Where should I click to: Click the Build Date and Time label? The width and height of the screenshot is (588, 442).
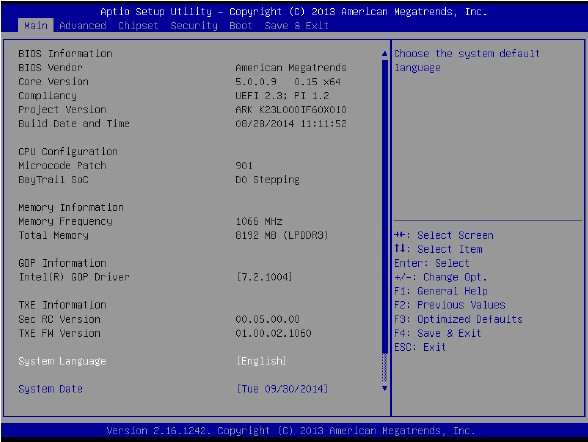(74, 123)
